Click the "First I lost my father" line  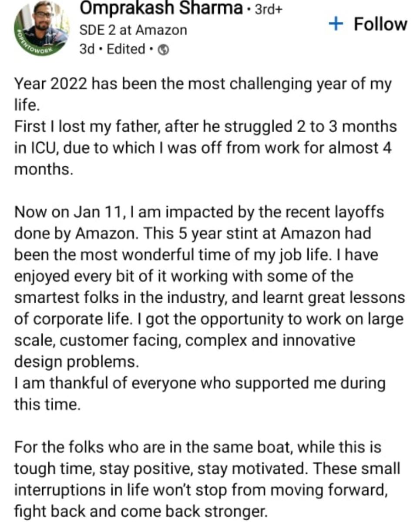coord(205,127)
